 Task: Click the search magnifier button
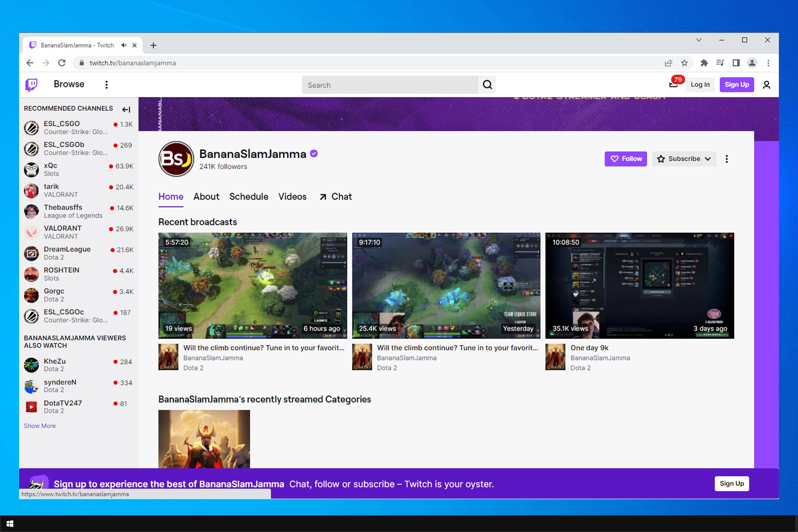(x=488, y=85)
